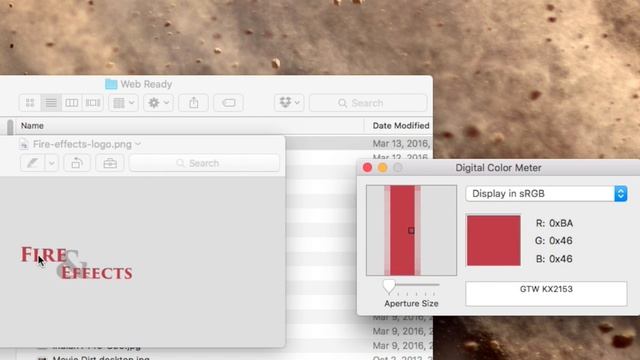Switch Finder to cover flow view
Screen dimensions: 640x360
coord(93,103)
